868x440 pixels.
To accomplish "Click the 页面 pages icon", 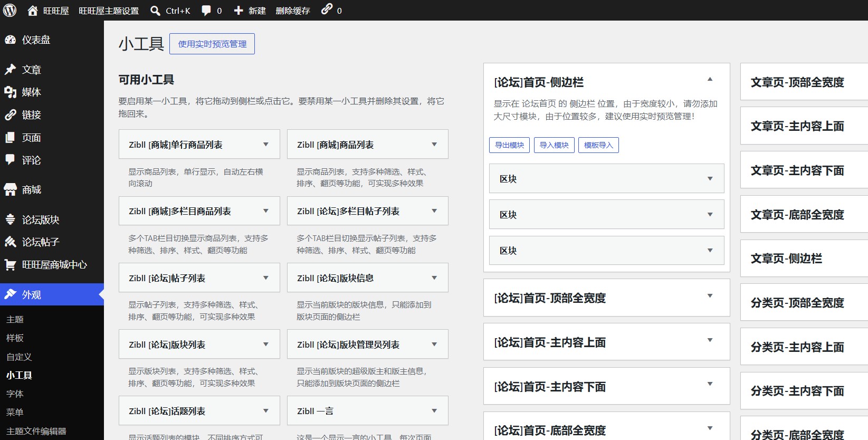I will tap(11, 138).
